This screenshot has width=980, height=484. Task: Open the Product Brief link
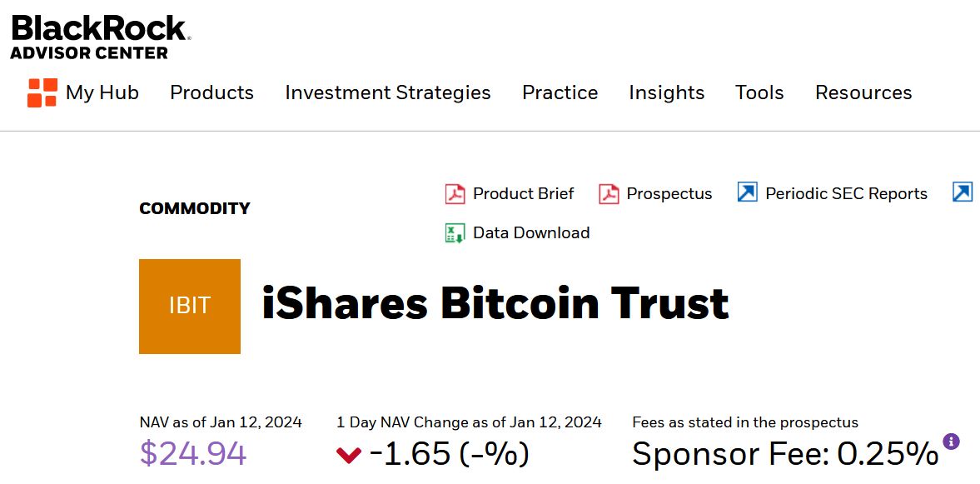(x=523, y=194)
